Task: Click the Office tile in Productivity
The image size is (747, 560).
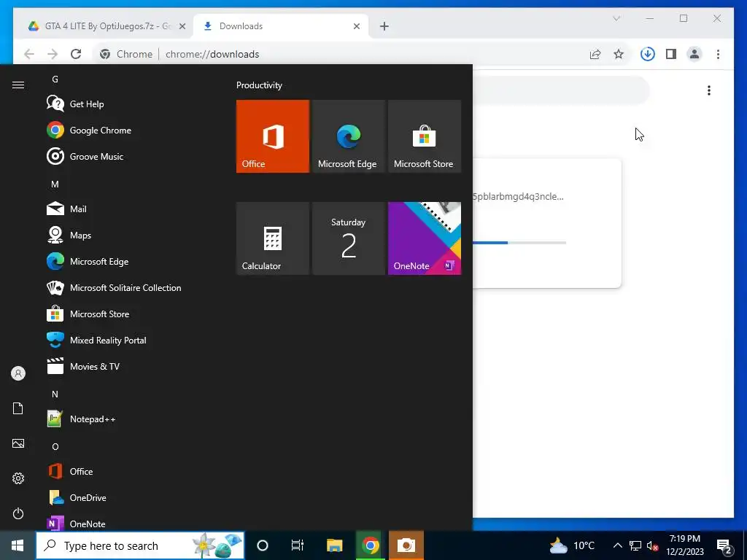Action: pos(273,136)
